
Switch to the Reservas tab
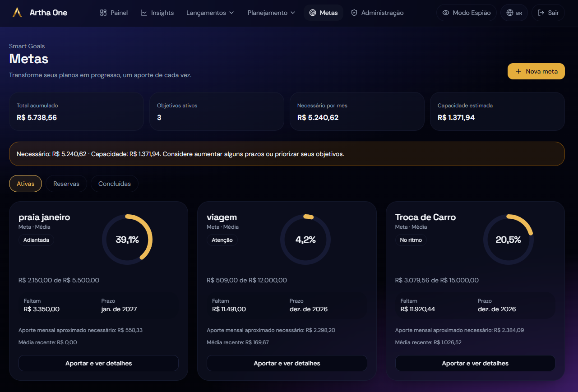66,184
